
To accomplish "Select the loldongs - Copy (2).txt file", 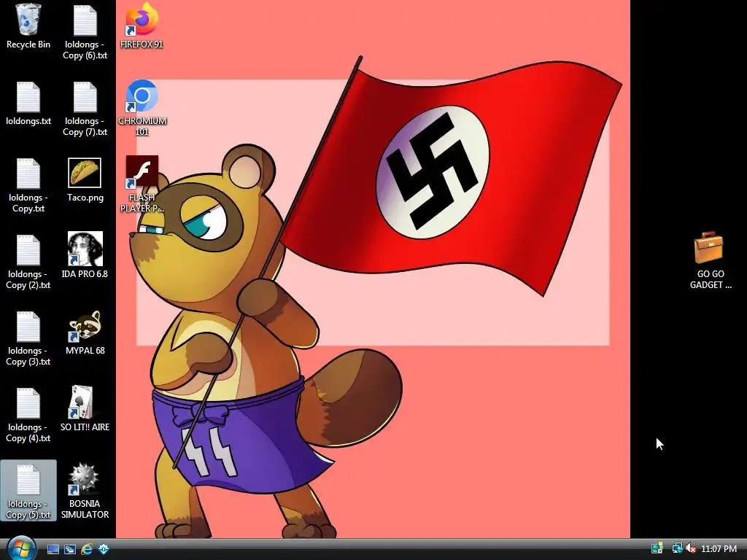I will pyautogui.click(x=28, y=262).
